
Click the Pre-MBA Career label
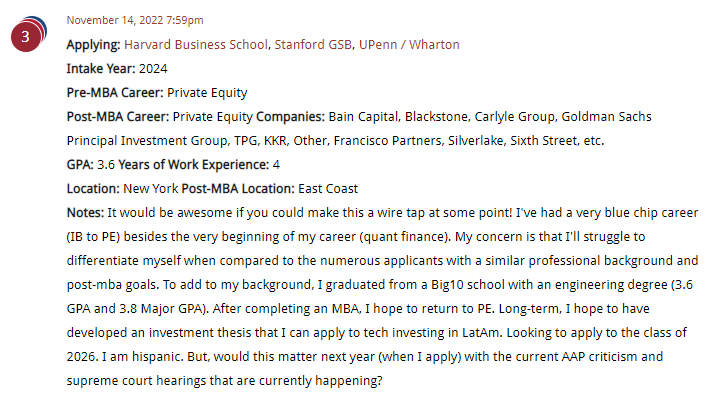tap(115, 93)
